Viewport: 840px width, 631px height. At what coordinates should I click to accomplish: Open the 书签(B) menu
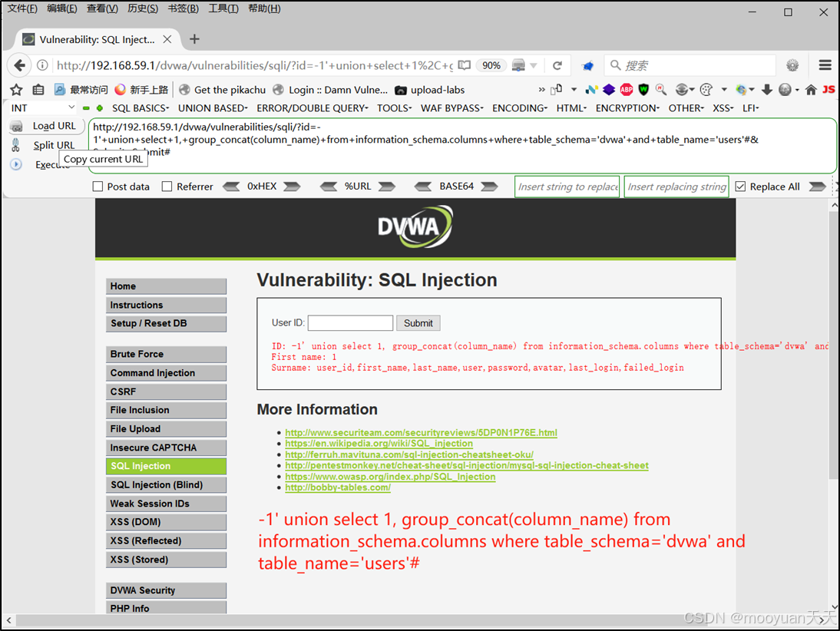tap(183, 8)
